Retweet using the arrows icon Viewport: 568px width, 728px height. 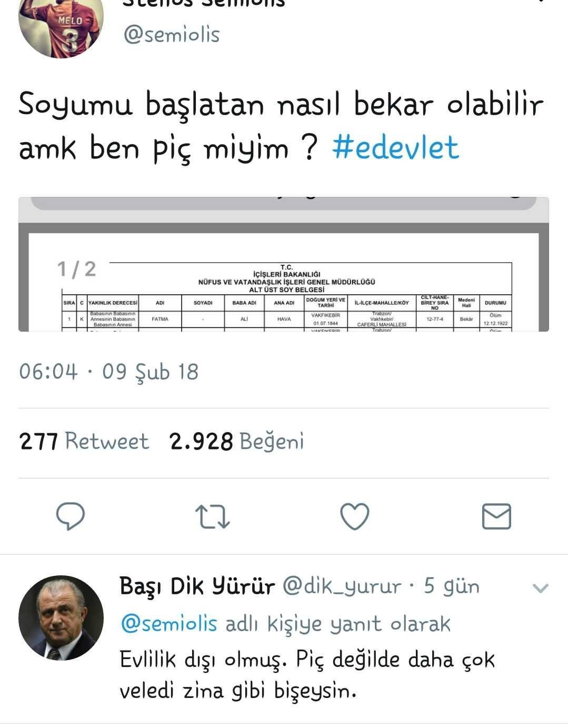[x=212, y=516]
